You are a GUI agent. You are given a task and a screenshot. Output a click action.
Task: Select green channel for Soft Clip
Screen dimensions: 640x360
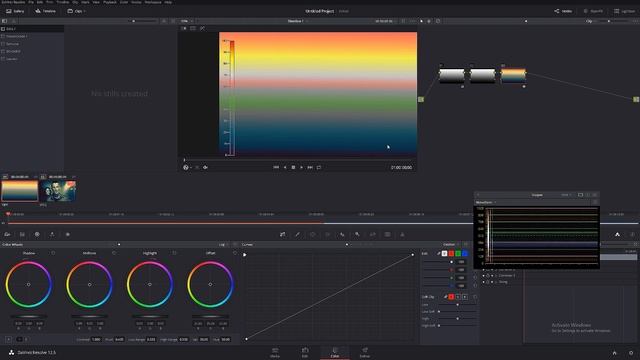(458, 297)
